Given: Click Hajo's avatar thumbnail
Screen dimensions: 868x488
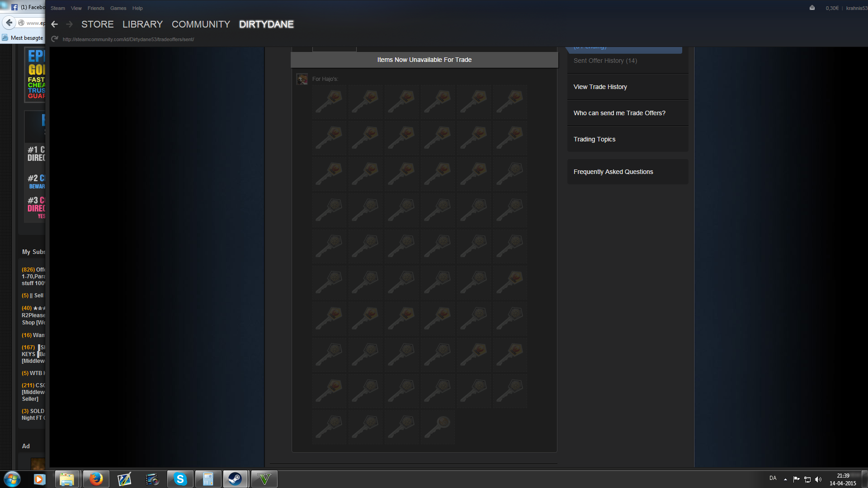Looking at the screenshot, I should 302,80.
